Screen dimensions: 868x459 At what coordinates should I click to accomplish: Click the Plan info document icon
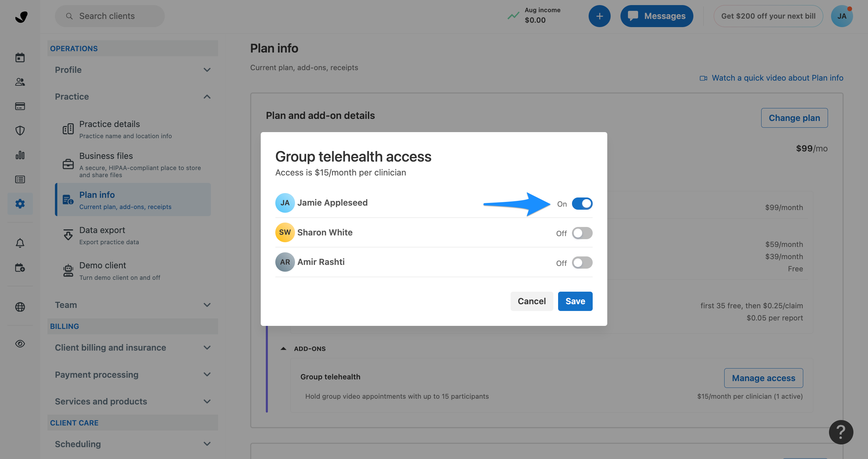[68, 200]
